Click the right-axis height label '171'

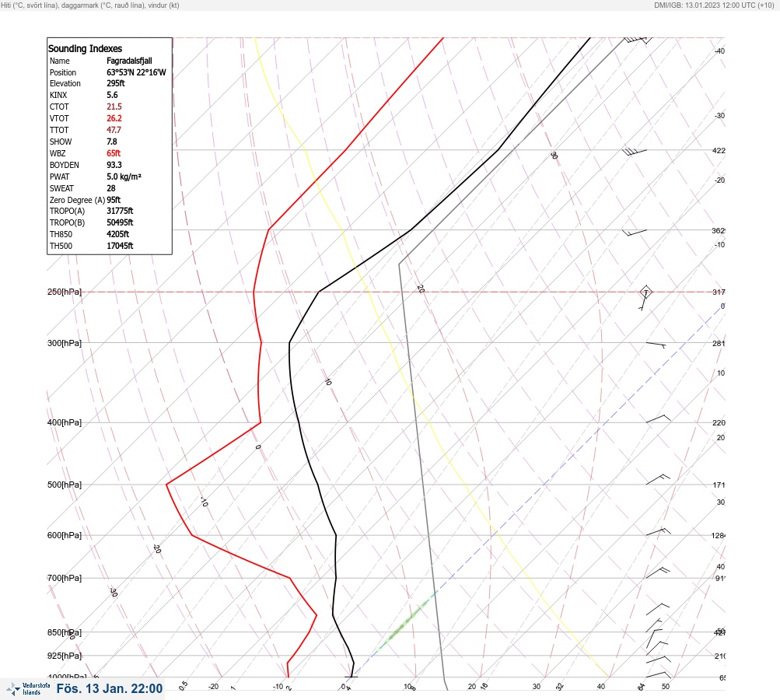[719, 485]
